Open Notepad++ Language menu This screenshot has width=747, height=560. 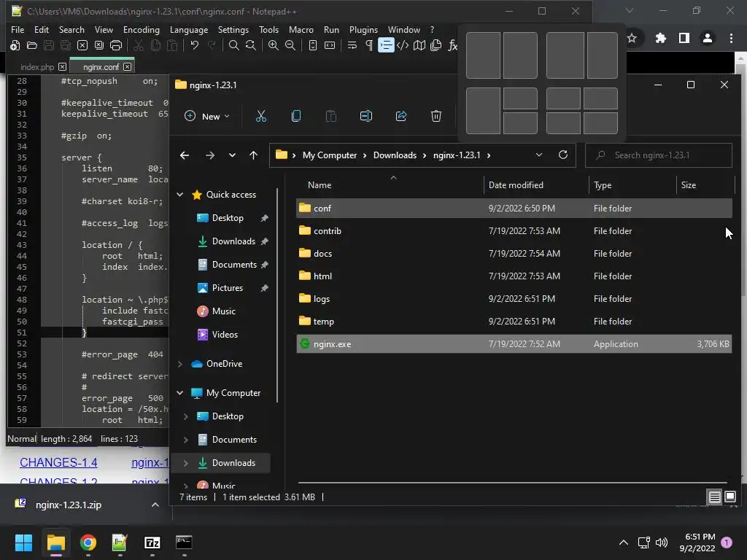click(x=189, y=29)
